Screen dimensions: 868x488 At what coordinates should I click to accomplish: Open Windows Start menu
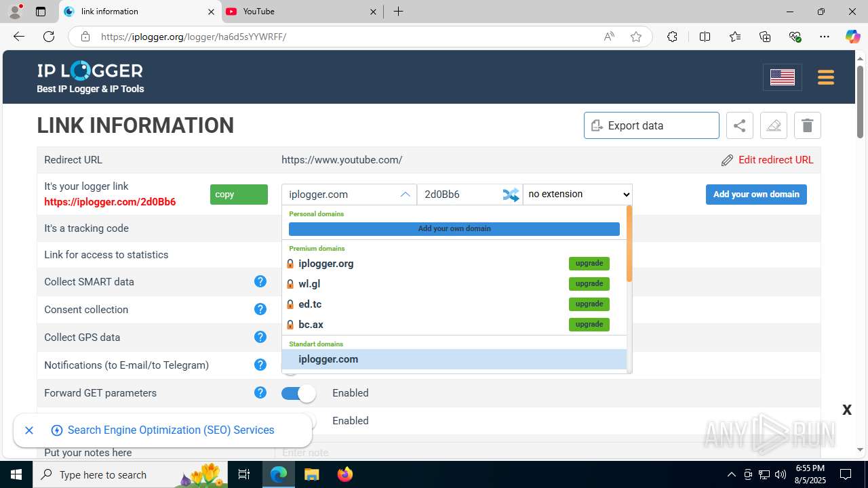click(16, 474)
